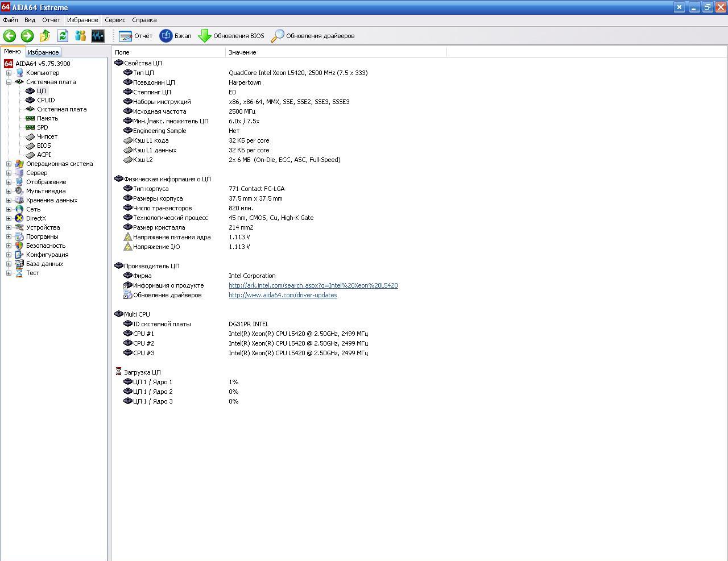Select the SPD tree item
The image size is (728, 561).
43,127
